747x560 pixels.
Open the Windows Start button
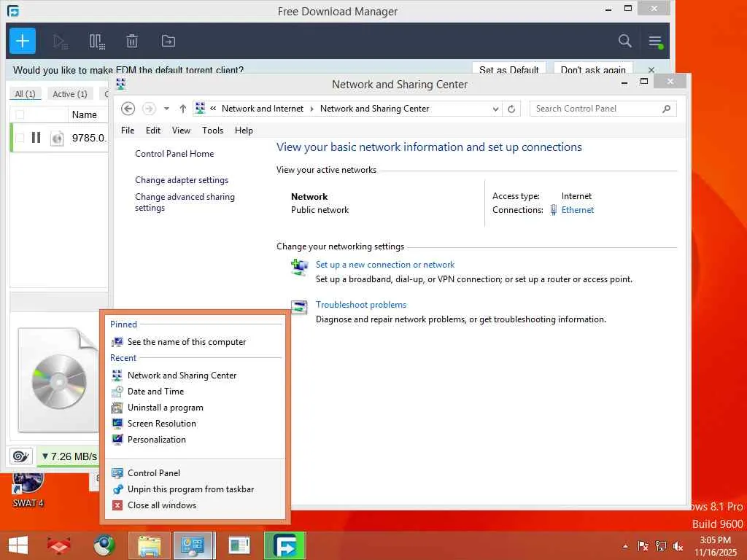click(18, 545)
